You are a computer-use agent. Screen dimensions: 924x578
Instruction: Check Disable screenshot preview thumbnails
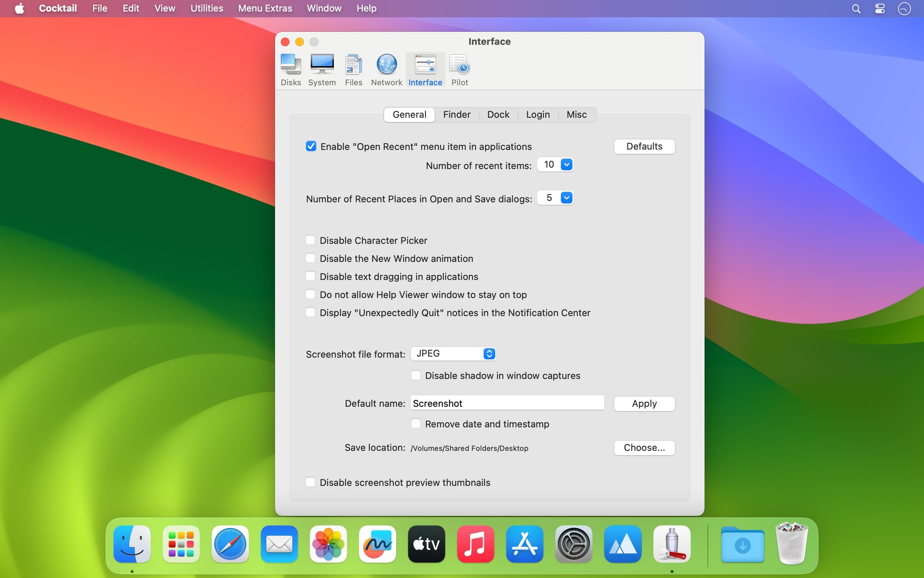[310, 482]
